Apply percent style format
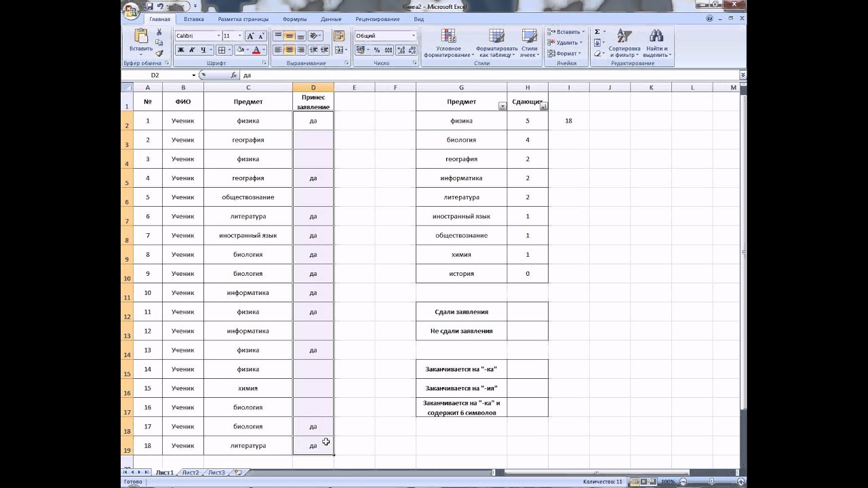 (378, 50)
